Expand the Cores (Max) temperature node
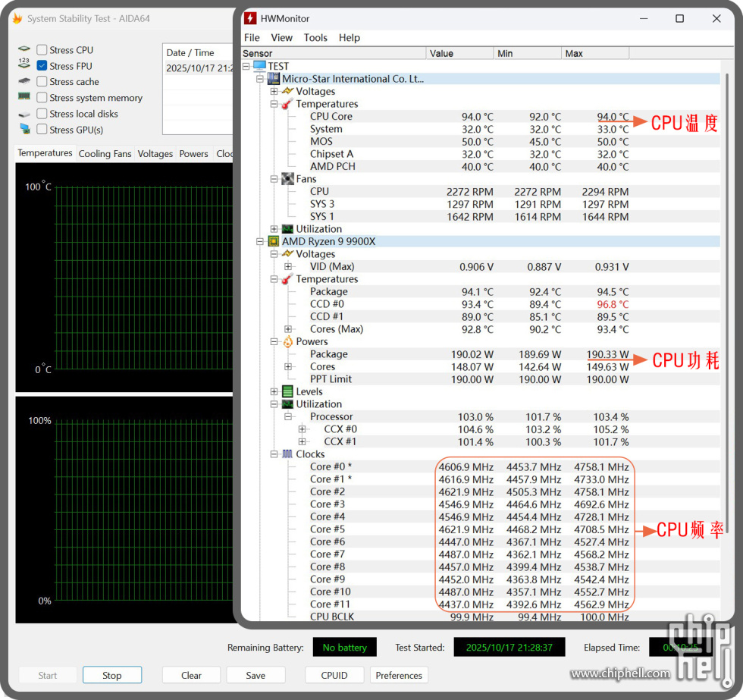 pyautogui.click(x=288, y=329)
